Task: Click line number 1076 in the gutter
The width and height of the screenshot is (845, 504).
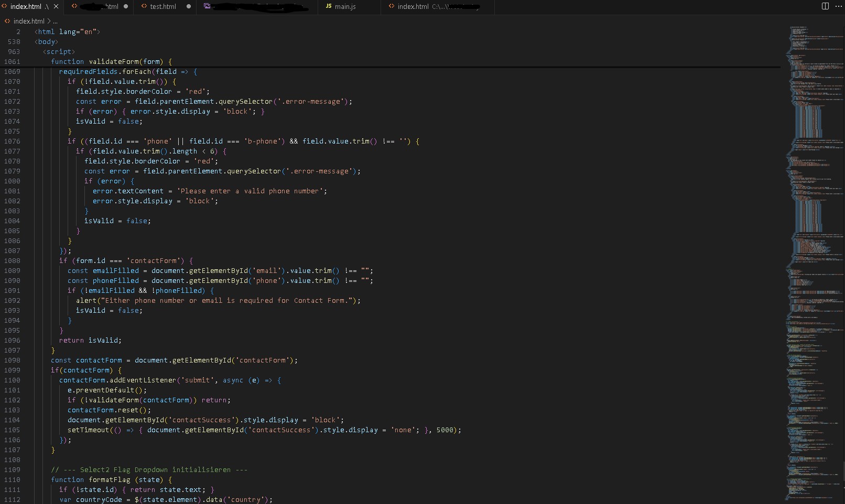Action: pyautogui.click(x=12, y=141)
